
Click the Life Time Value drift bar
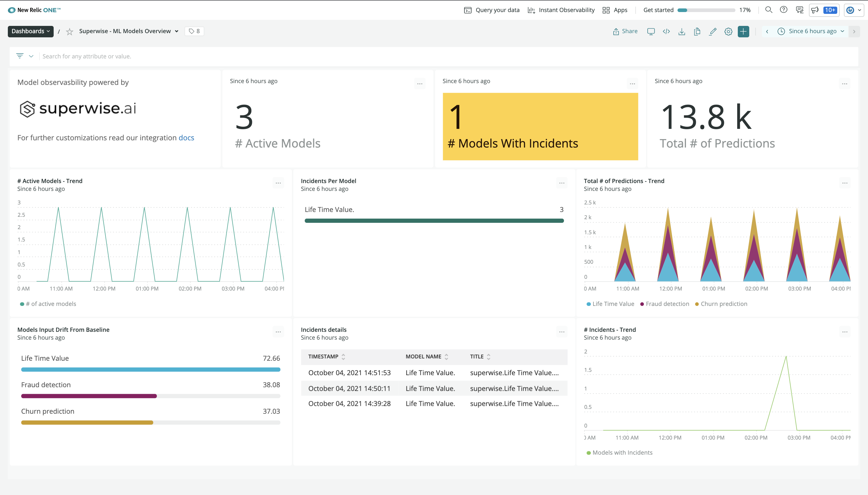150,369
